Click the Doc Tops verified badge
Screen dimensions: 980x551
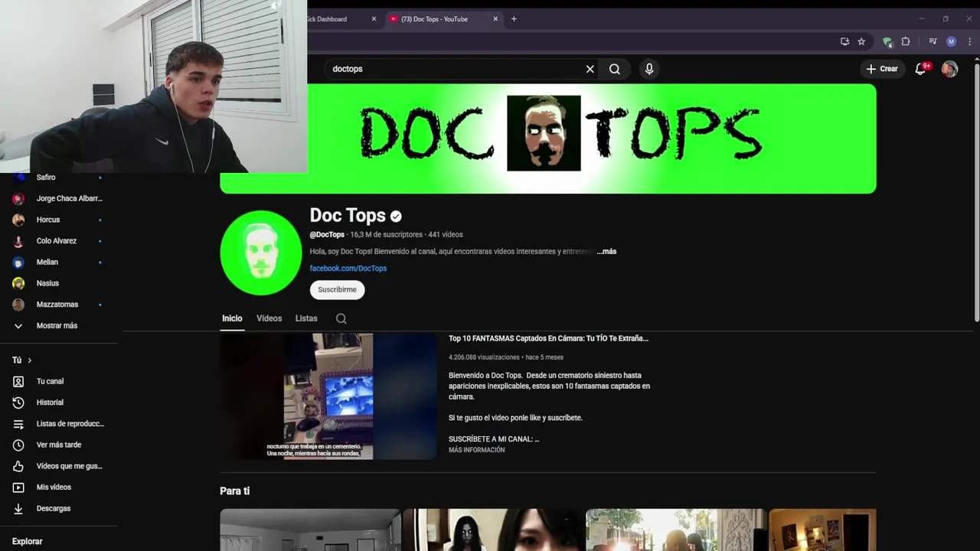point(396,216)
